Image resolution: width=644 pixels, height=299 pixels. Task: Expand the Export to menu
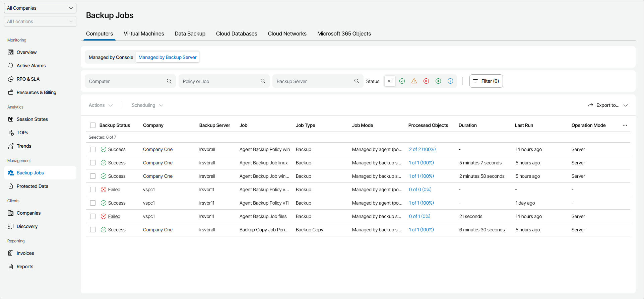click(x=607, y=105)
